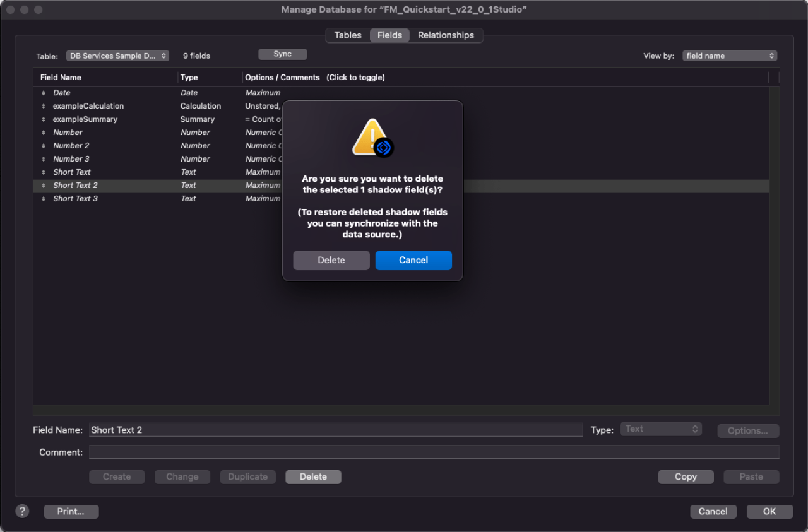Cancel the shadow field deletion dialog
The height and width of the screenshot is (532, 808).
pos(413,260)
